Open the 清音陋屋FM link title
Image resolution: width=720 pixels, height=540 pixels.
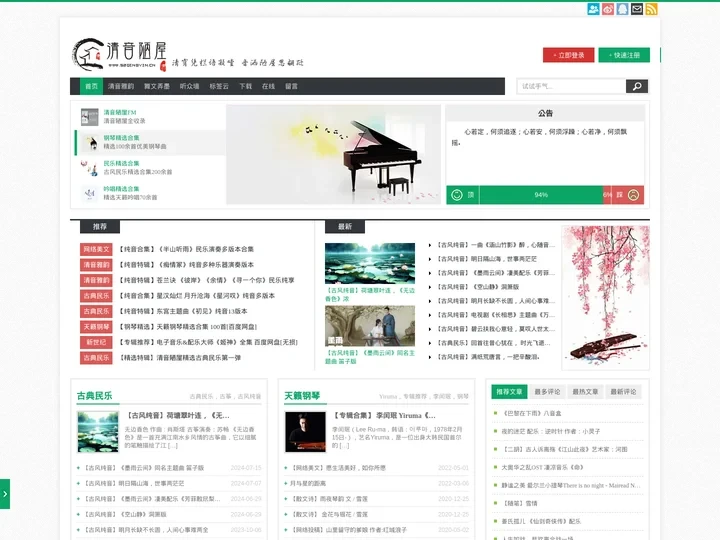[x=120, y=112]
